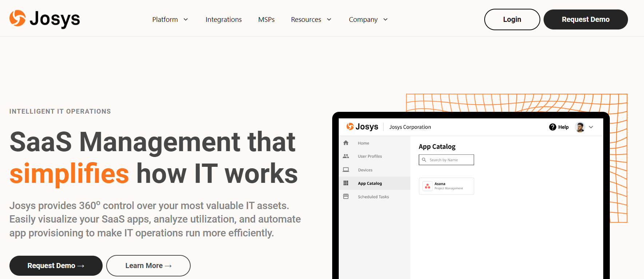644x279 pixels.
Task: Click the Josys logo in header
Action: (44, 19)
